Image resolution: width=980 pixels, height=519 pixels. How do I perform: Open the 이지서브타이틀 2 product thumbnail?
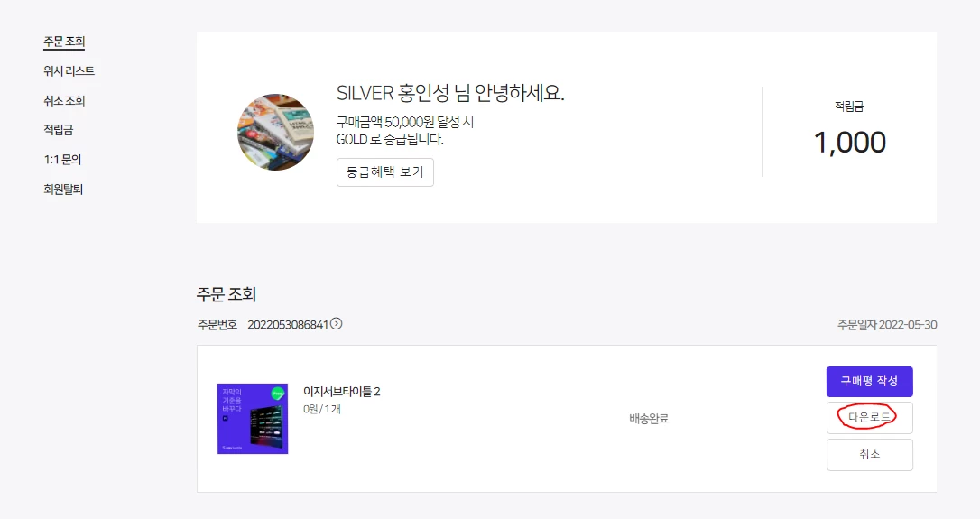(x=253, y=418)
